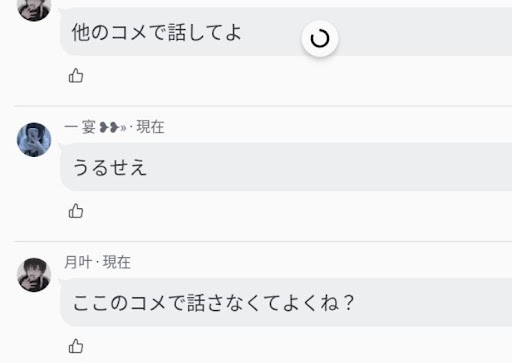Viewport: 512px width, 363px height.
Task: Like the "うるせえ" comment
Action: coord(76,211)
